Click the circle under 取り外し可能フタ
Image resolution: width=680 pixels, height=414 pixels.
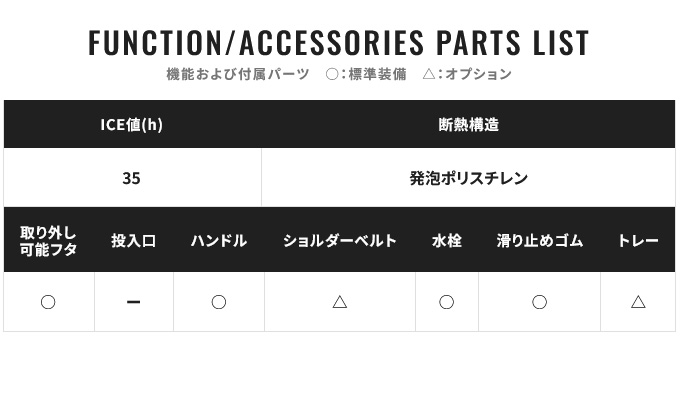tap(48, 302)
